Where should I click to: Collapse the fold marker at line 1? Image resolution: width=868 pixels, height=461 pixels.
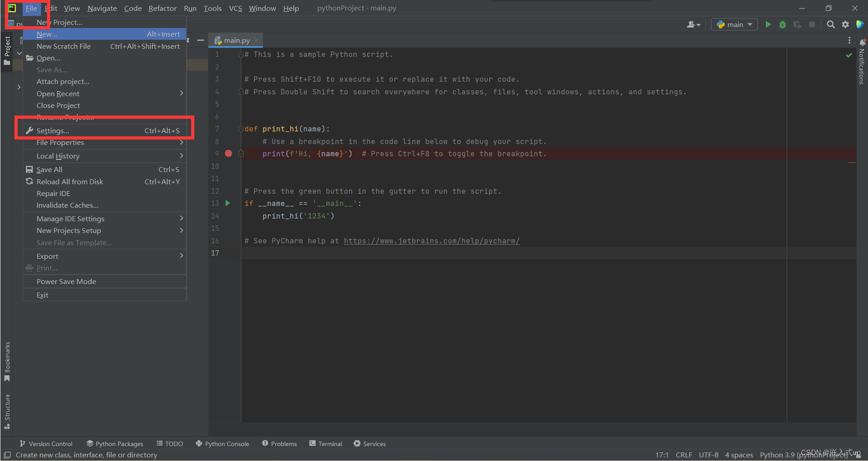241,55
